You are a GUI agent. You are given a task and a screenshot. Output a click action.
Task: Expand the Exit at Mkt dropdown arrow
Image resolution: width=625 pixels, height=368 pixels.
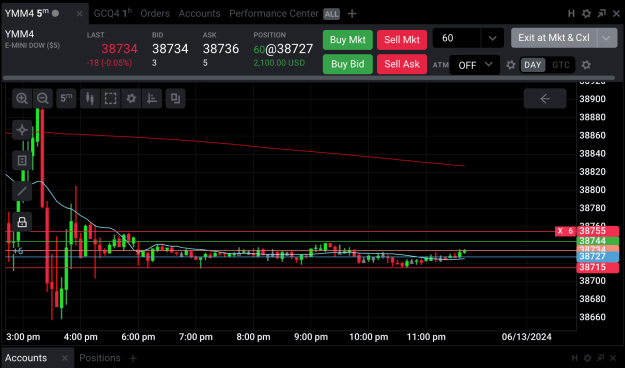coord(607,38)
